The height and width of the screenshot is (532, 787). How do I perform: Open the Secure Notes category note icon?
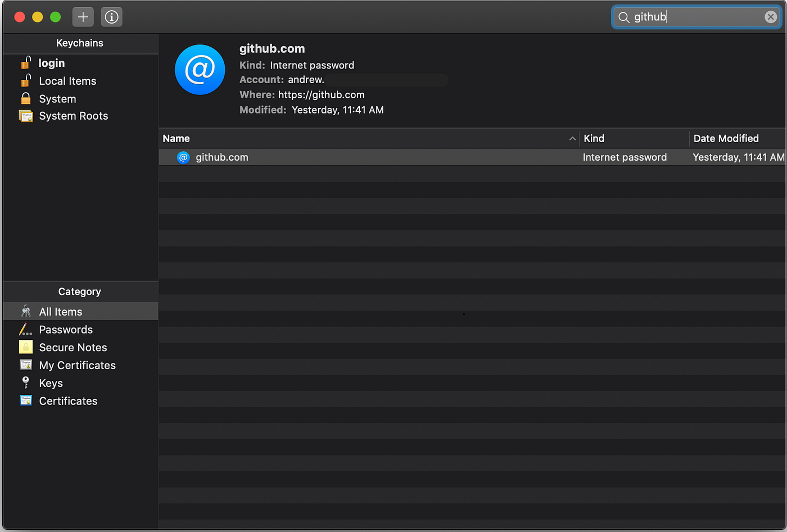(25, 347)
